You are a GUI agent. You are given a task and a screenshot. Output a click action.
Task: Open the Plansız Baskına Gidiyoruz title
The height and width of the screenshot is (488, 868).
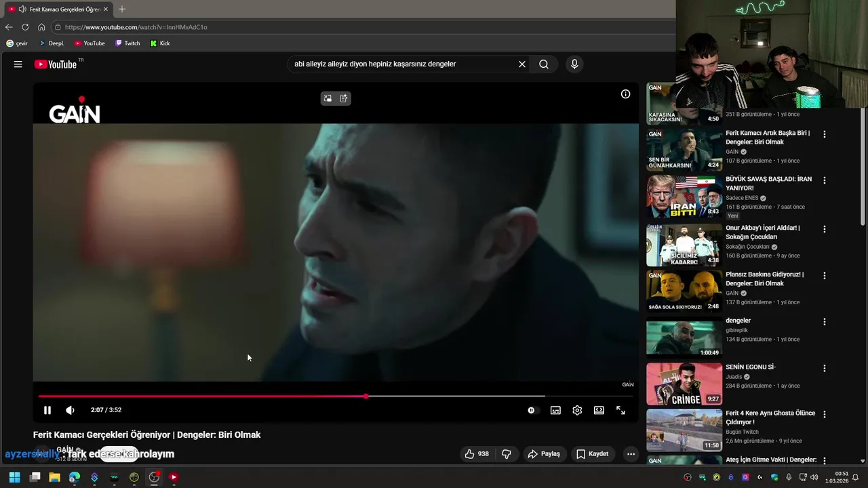point(765,279)
